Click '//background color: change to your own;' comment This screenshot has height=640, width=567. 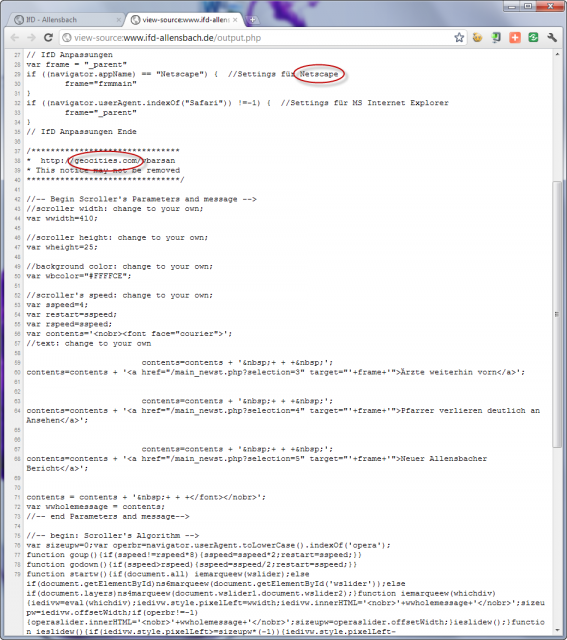coord(120,267)
